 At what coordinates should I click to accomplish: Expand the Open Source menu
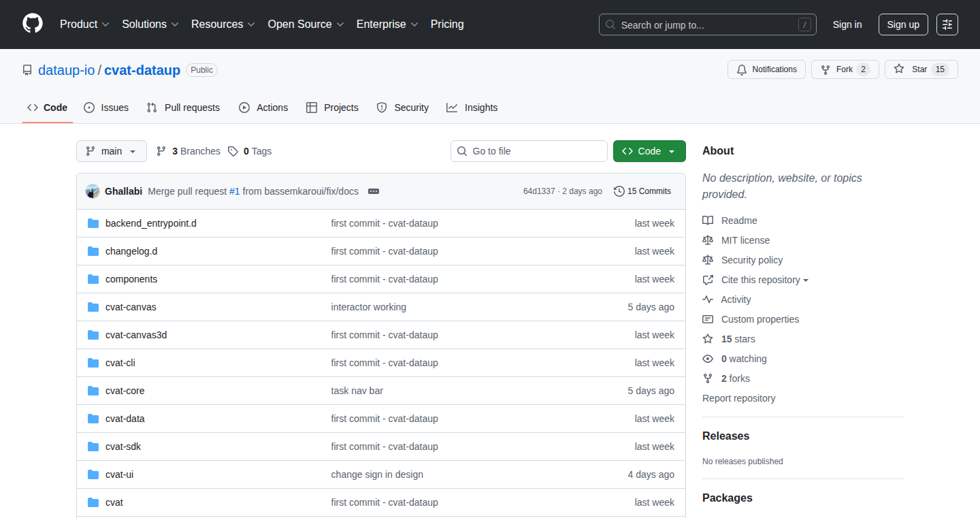point(306,24)
